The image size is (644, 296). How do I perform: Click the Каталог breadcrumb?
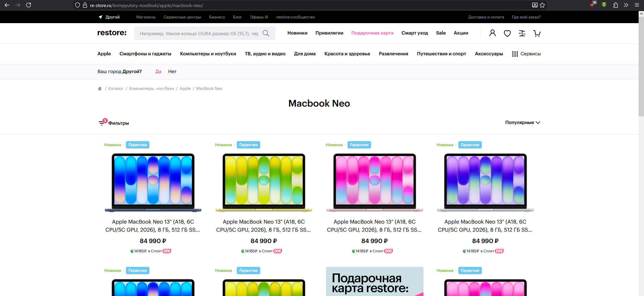(x=116, y=88)
